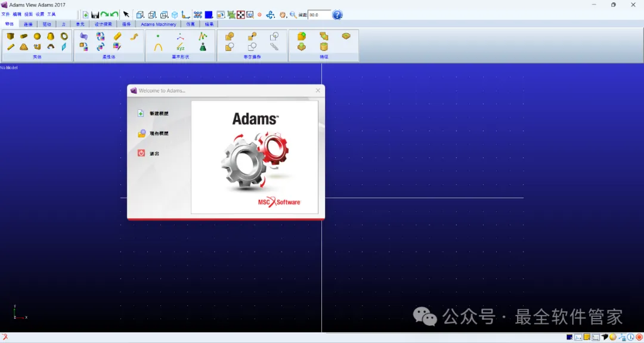Select the Cylinder solid tool
644x343 pixels.
(x=24, y=36)
